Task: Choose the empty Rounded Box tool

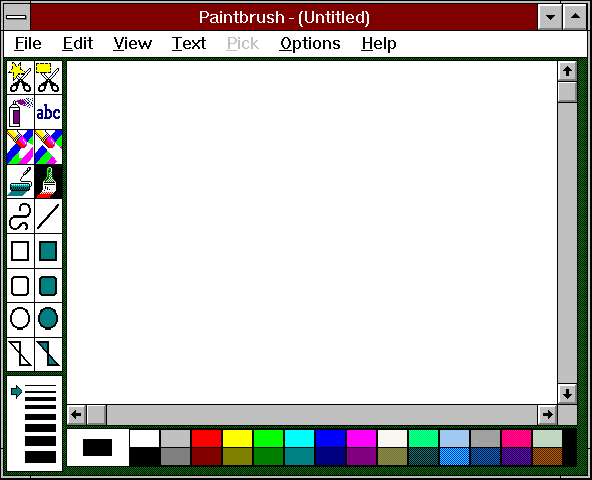Action: pyautogui.click(x=20, y=286)
